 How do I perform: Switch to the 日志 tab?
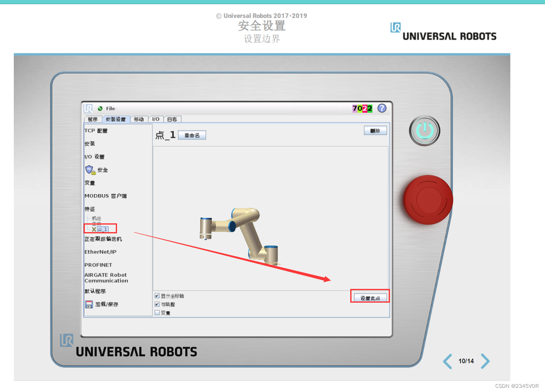[172, 119]
